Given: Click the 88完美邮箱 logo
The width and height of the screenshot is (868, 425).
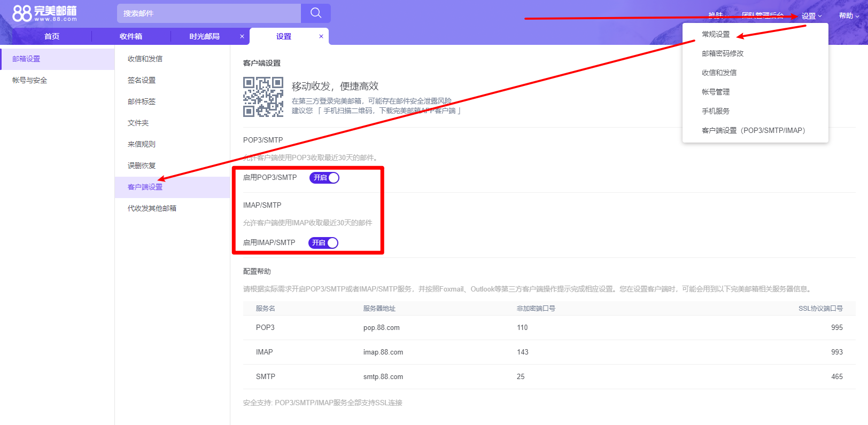Looking at the screenshot, I should pos(44,13).
